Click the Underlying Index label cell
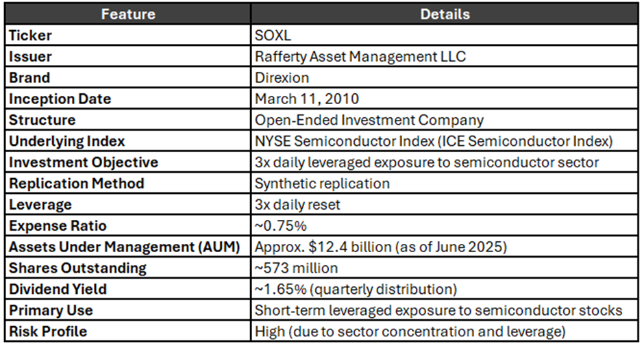This screenshot has height=348, width=644. tap(128, 141)
